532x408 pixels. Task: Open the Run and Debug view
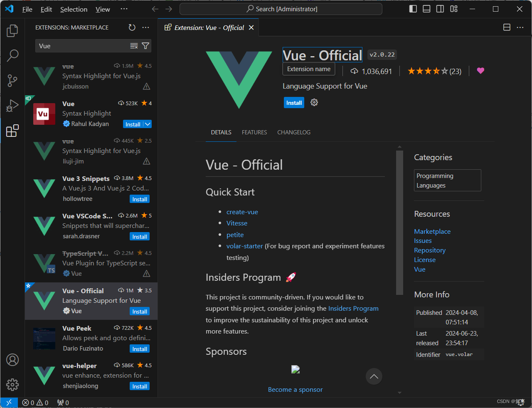coord(12,106)
